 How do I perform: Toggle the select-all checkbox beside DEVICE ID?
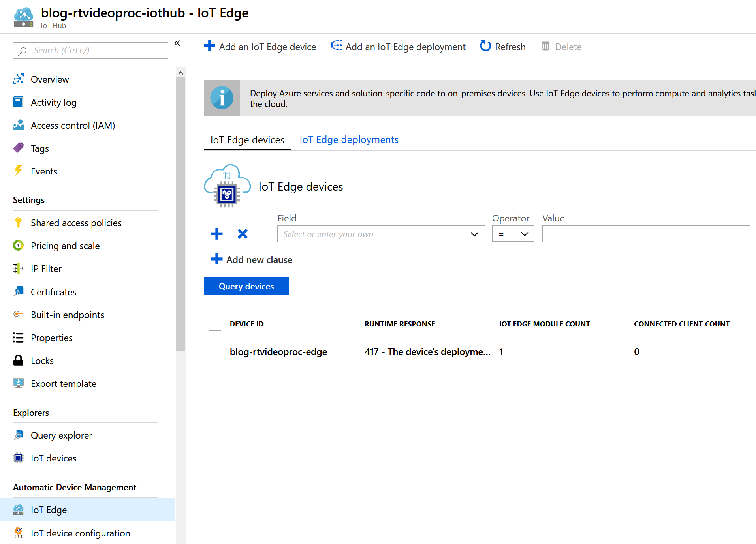click(x=215, y=324)
